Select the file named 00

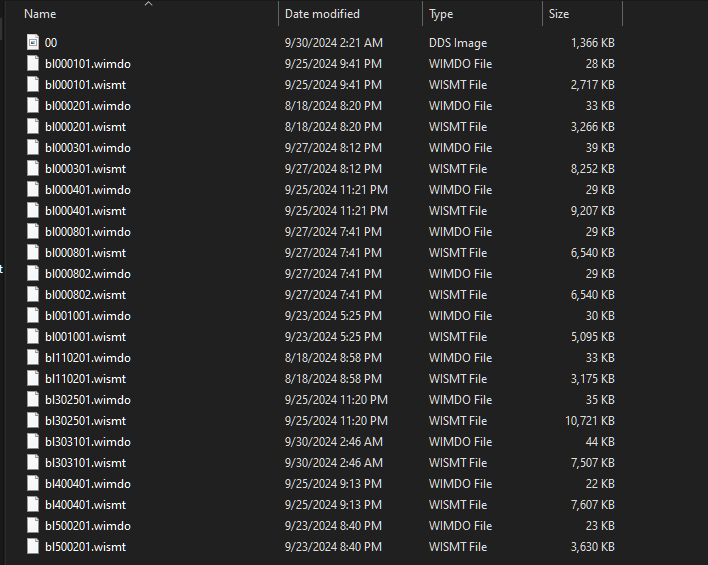click(x=51, y=43)
